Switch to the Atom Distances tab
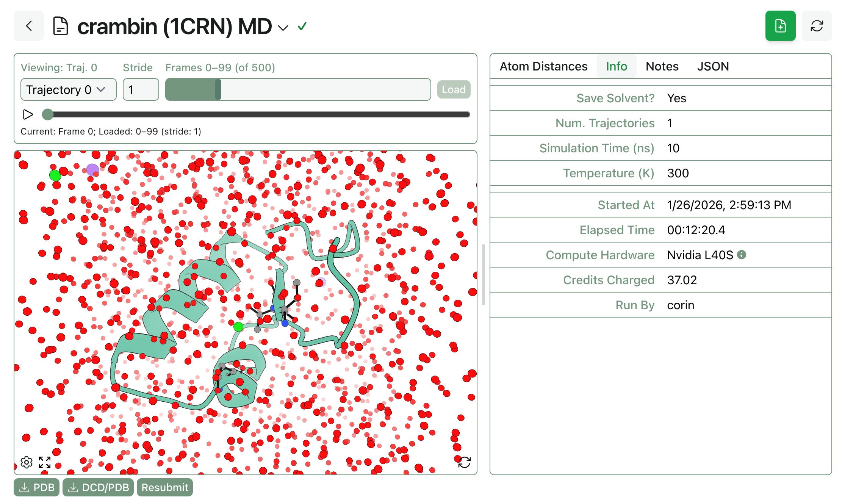This screenshot has height=504, width=842. point(543,66)
